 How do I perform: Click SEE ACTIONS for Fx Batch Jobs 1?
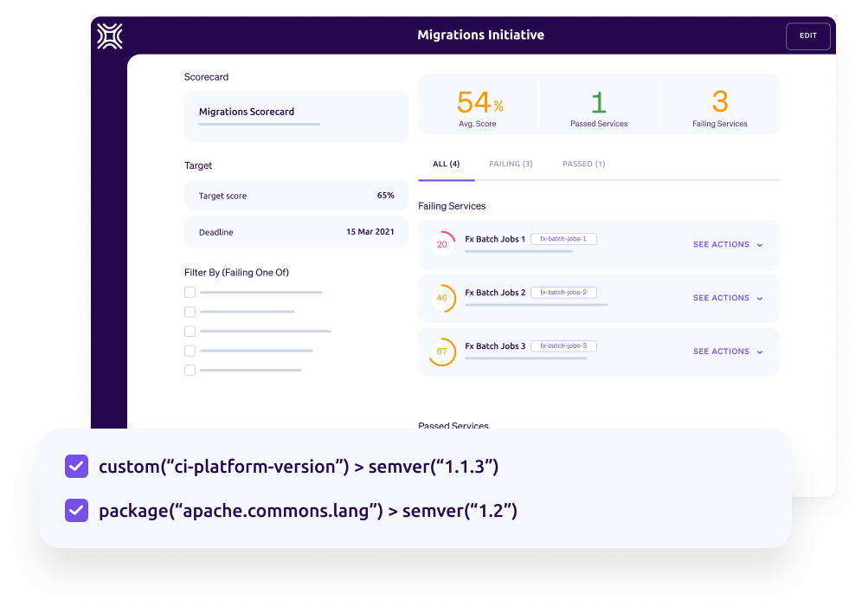[721, 244]
